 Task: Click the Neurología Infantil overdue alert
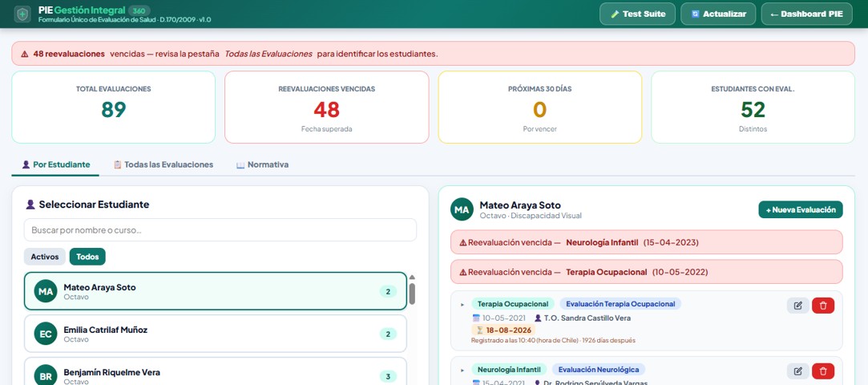[x=647, y=242]
